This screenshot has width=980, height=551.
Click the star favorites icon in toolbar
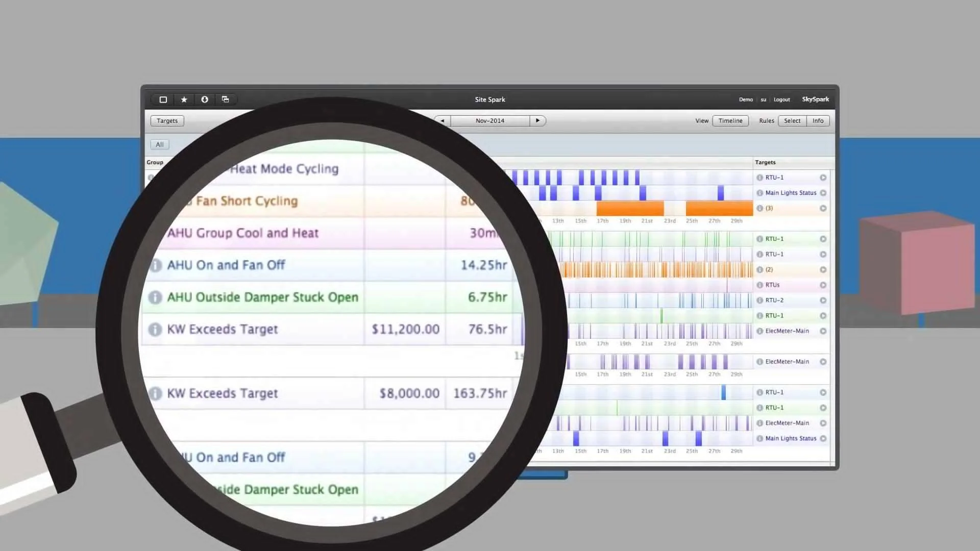point(184,99)
